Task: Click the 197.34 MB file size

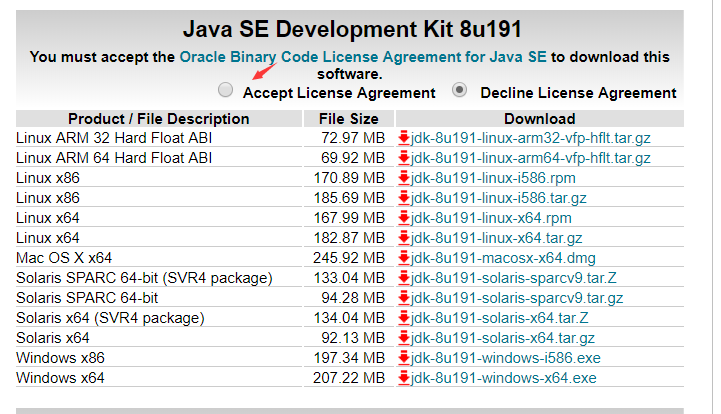Action: pos(349,358)
